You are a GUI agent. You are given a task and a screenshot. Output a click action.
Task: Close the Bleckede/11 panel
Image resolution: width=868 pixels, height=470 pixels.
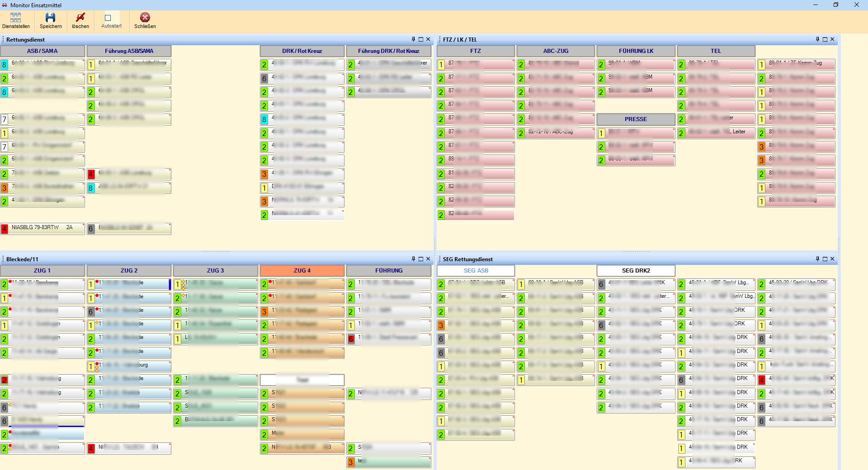click(428, 259)
